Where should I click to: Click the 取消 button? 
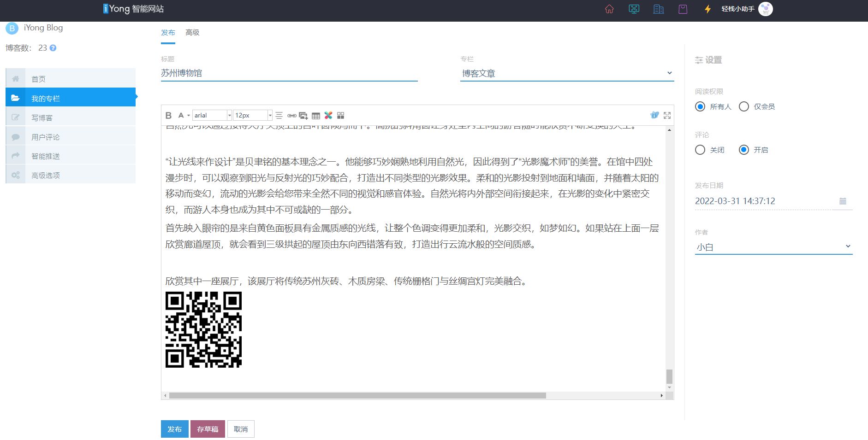tap(241, 429)
